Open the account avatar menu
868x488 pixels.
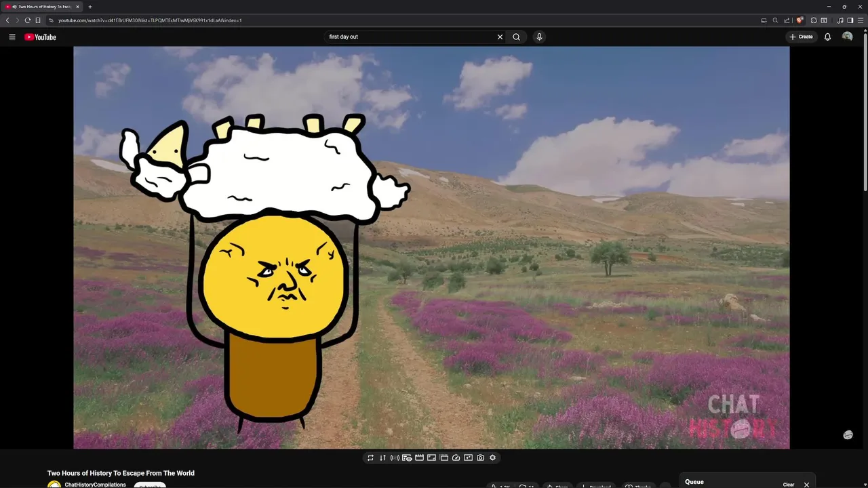[847, 37]
